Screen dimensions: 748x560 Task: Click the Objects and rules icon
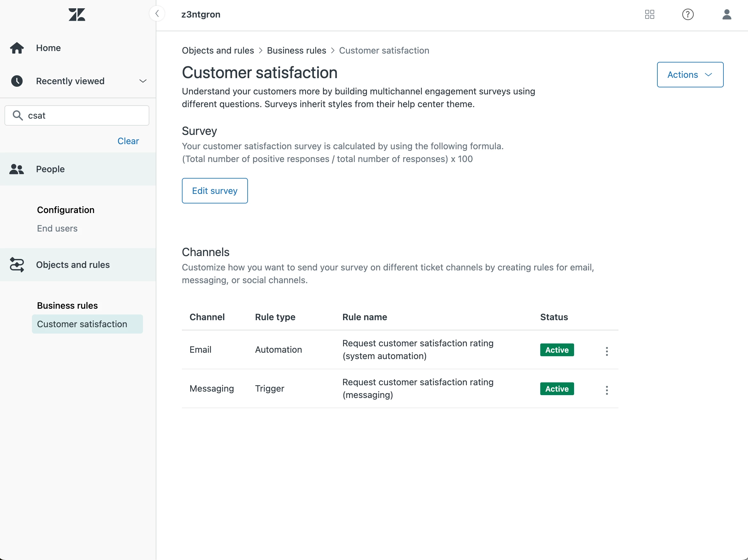(x=17, y=265)
